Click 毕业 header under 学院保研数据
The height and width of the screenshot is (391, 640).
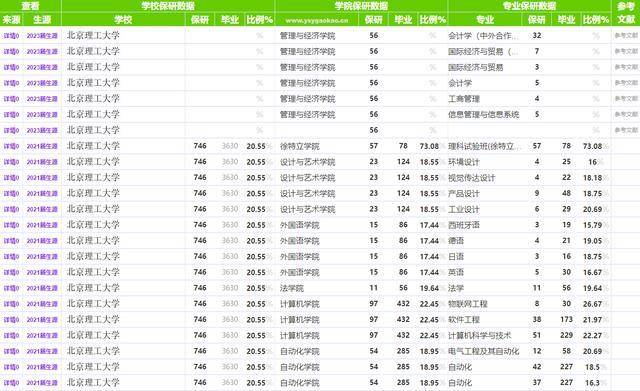point(403,20)
